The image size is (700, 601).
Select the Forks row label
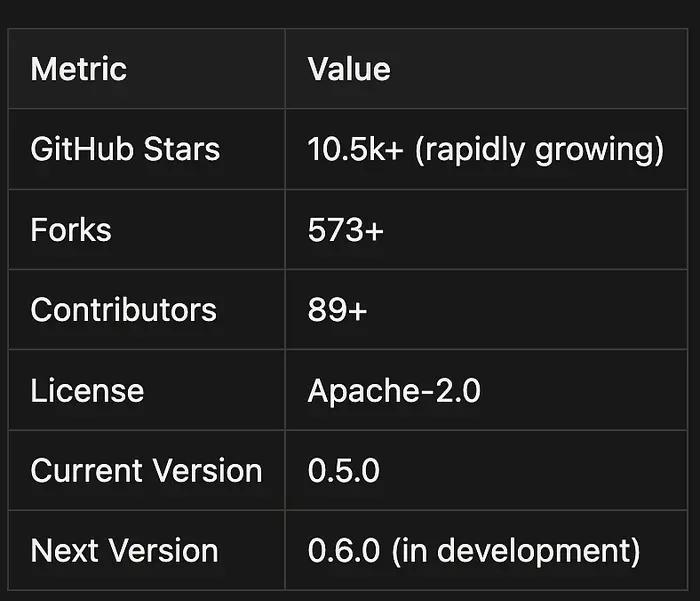click(x=71, y=230)
